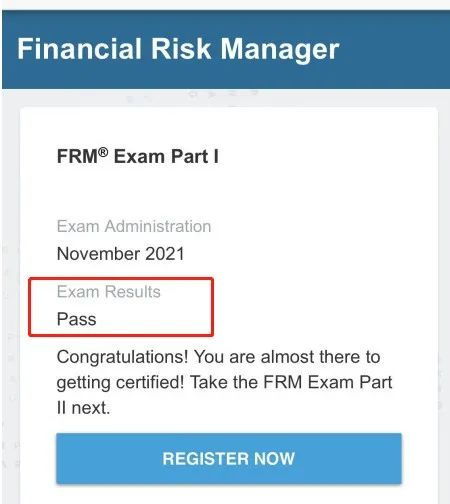Select the Financial Risk Manager header title
The image size is (450, 504).
178,49
